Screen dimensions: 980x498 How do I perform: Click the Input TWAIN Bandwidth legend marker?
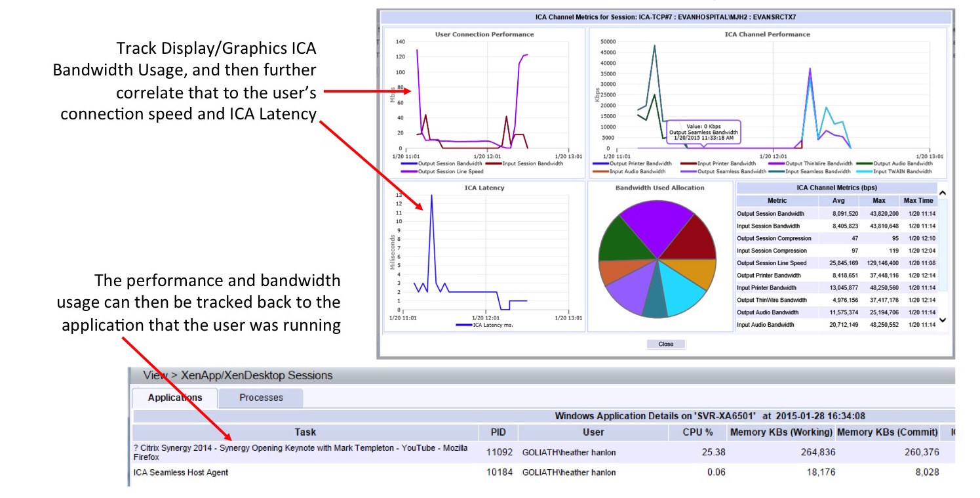tap(861, 172)
